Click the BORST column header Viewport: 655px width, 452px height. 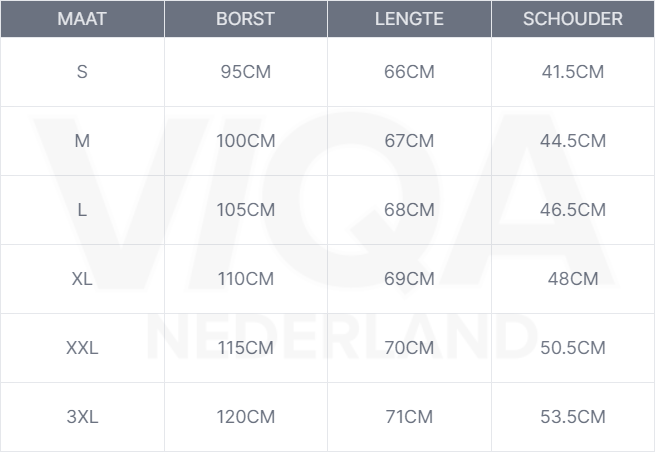(245, 19)
